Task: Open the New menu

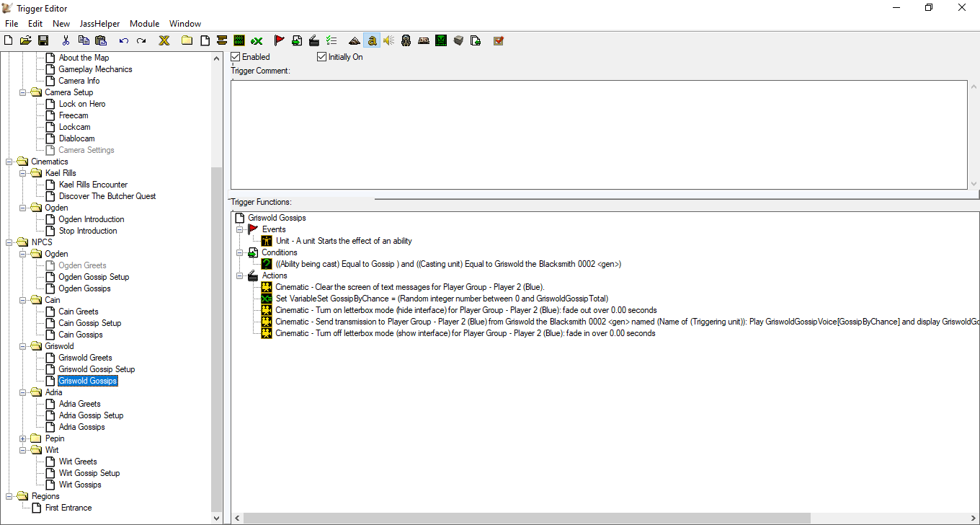Action: click(x=61, y=24)
